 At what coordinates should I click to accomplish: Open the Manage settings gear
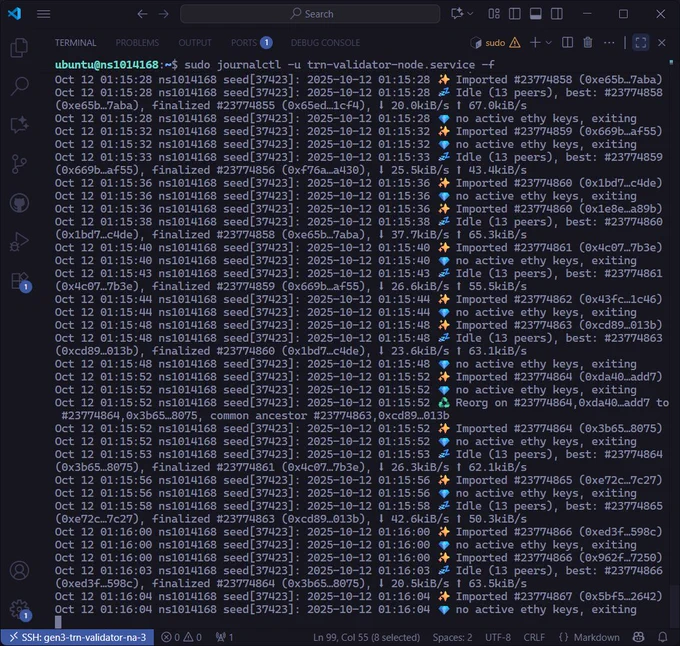[20, 610]
